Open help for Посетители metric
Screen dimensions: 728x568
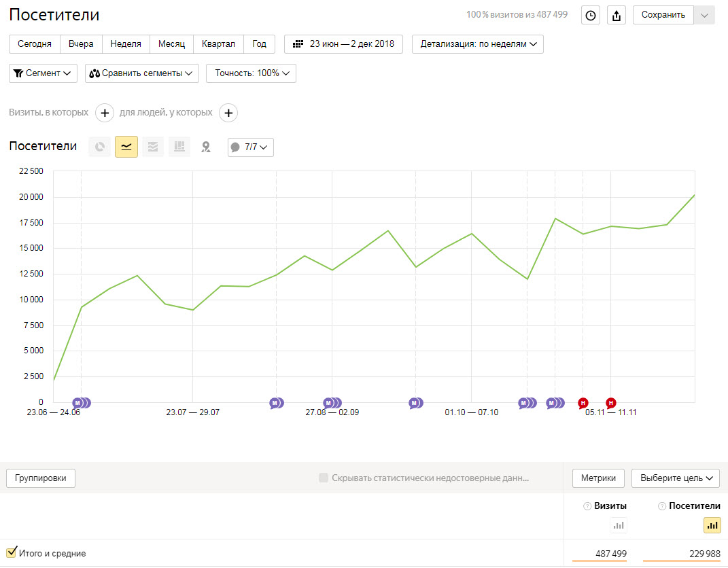coord(662,506)
